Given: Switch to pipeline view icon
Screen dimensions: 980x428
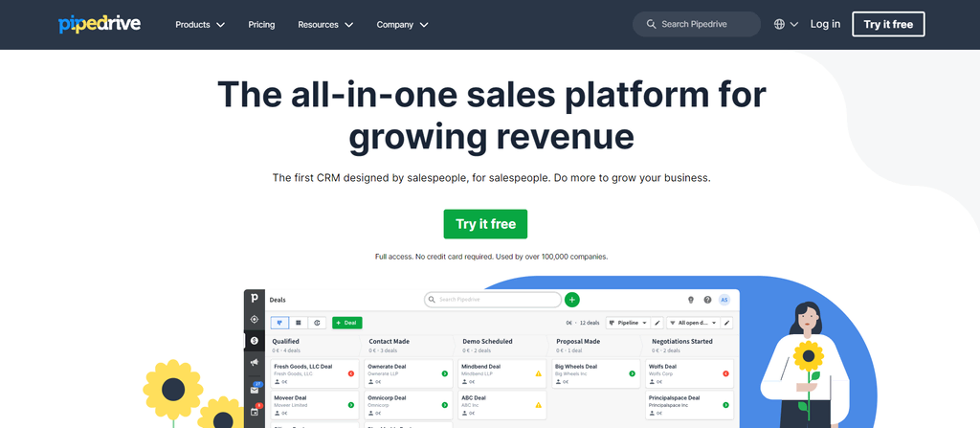Looking at the screenshot, I should (x=279, y=323).
